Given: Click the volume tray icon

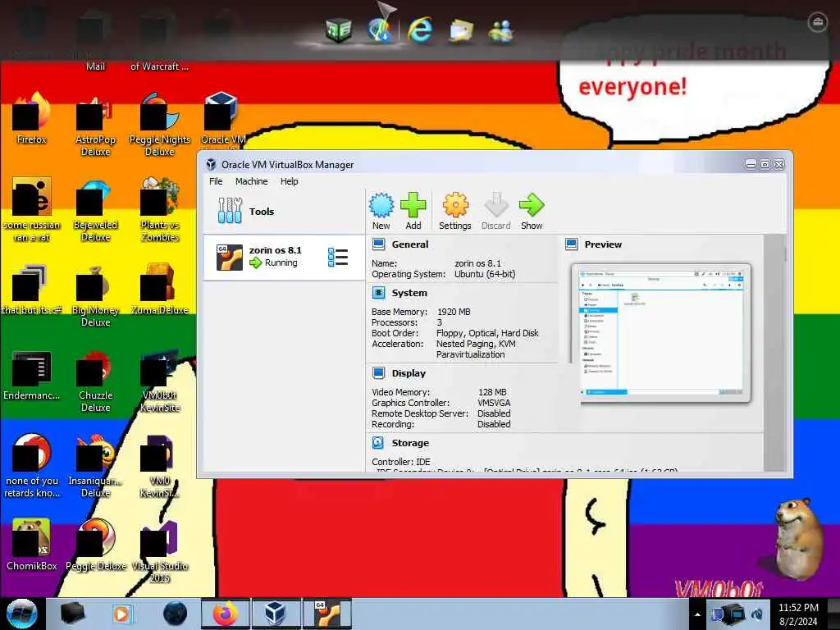Looking at the screenshot, I should [x=757, y=614].
